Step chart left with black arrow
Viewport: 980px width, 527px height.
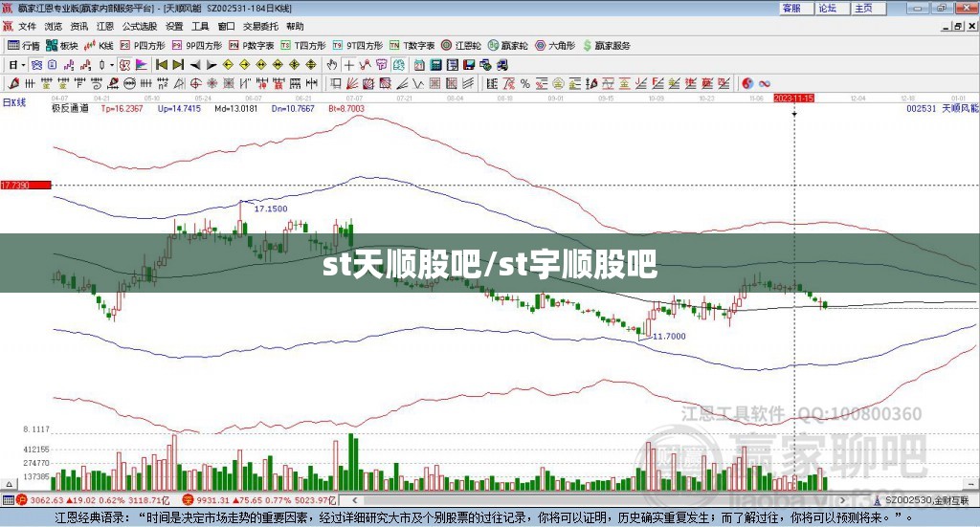click(x=195, y=64)
